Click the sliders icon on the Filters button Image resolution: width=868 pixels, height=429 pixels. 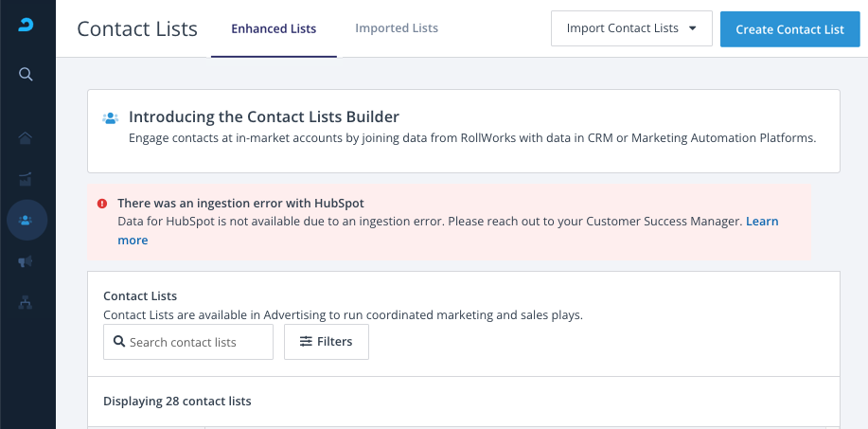306,342
